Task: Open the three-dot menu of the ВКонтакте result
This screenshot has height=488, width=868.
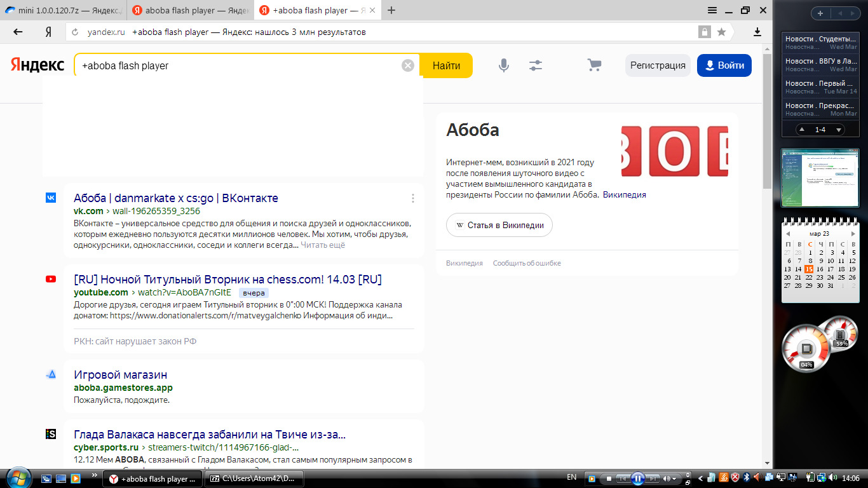Action: tap(413, 198)
